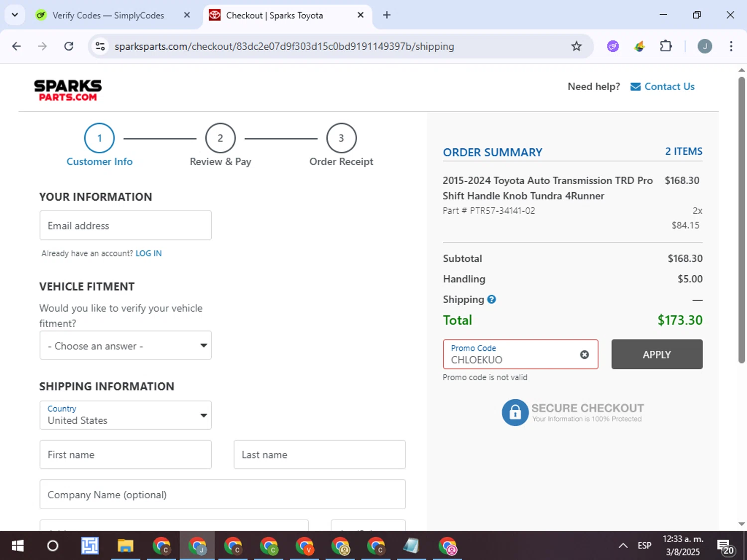
Task: Click step 2 Review & Pay circle
Action: tap(220, 138)
